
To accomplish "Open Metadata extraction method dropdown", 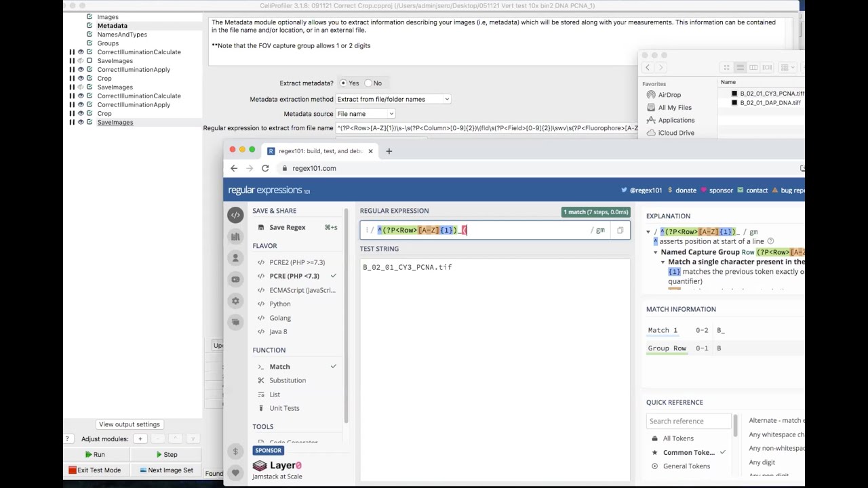I will click(x=393, y=99).
